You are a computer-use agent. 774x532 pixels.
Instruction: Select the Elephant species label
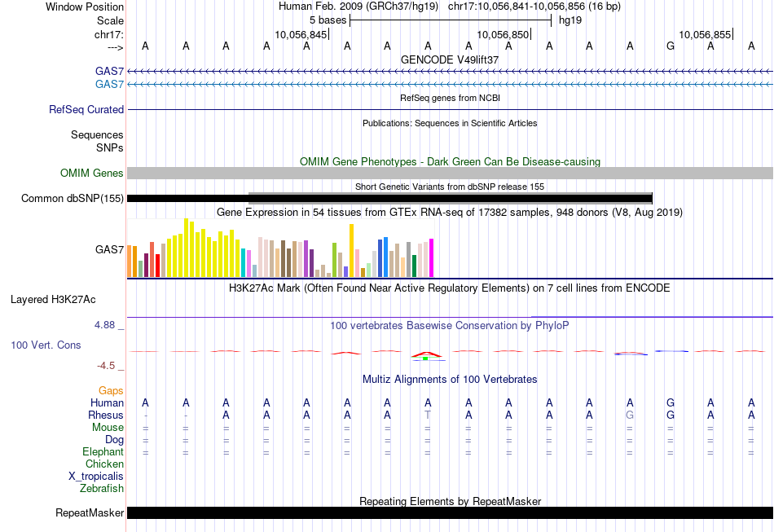(103, 451)
